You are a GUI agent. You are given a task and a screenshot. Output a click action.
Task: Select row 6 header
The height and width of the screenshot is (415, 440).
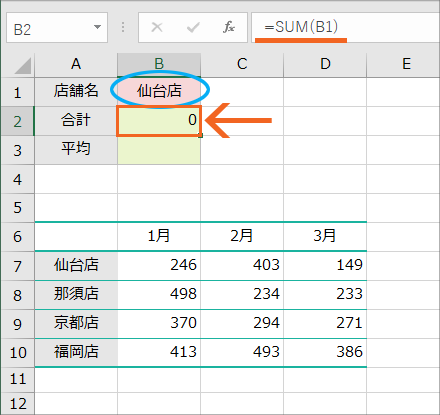(x=17, y=237)
